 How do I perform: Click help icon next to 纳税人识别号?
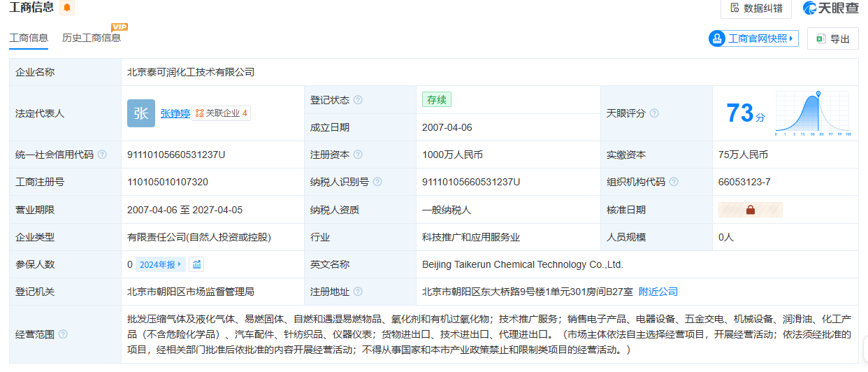(x=377, y=182)
